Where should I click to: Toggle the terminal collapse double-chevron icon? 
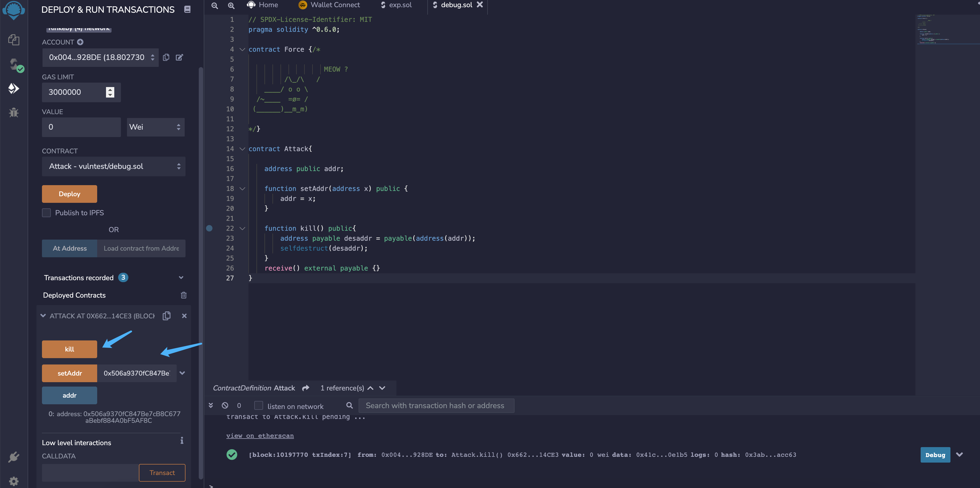tap(211, 405)
